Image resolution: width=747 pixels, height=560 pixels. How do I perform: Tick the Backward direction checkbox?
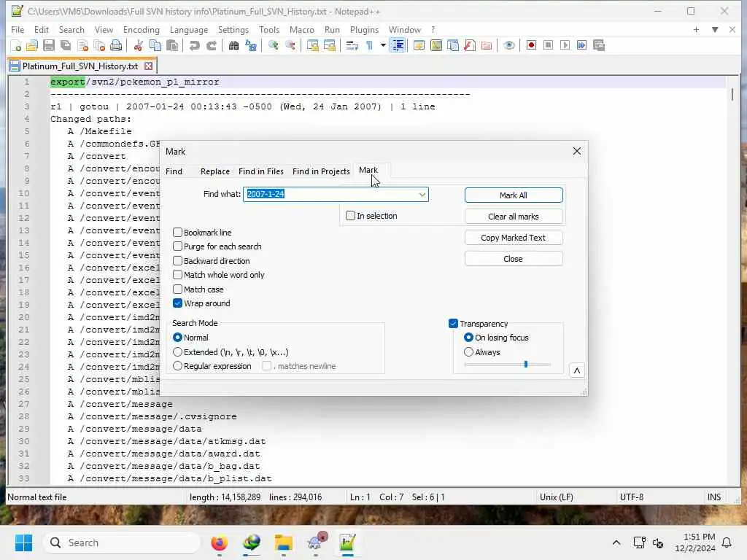point(178,261)
